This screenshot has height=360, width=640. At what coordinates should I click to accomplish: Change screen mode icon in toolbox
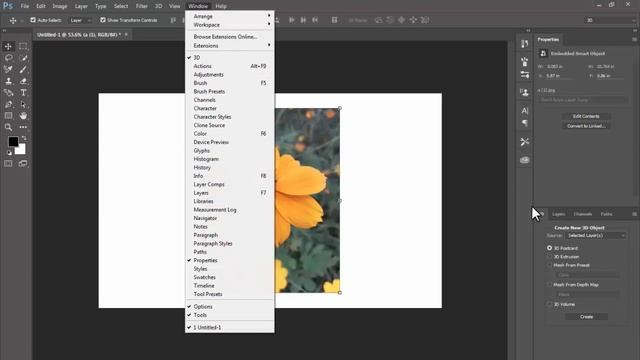point(23,164)
